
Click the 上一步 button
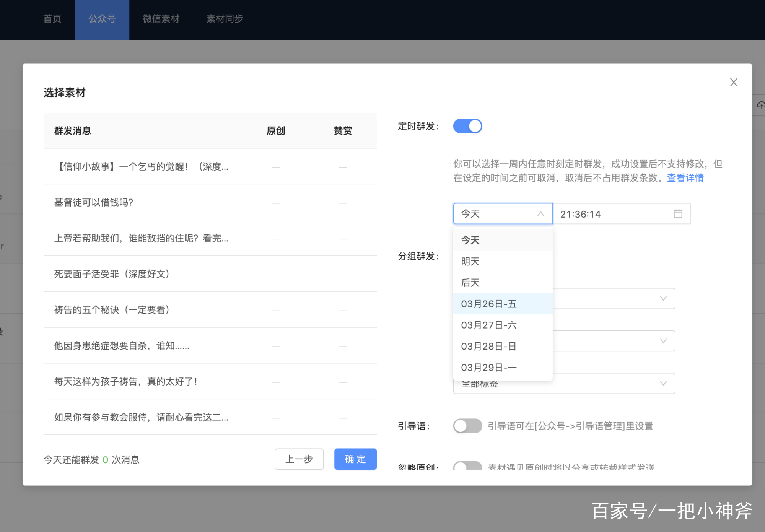pos(299,459)
